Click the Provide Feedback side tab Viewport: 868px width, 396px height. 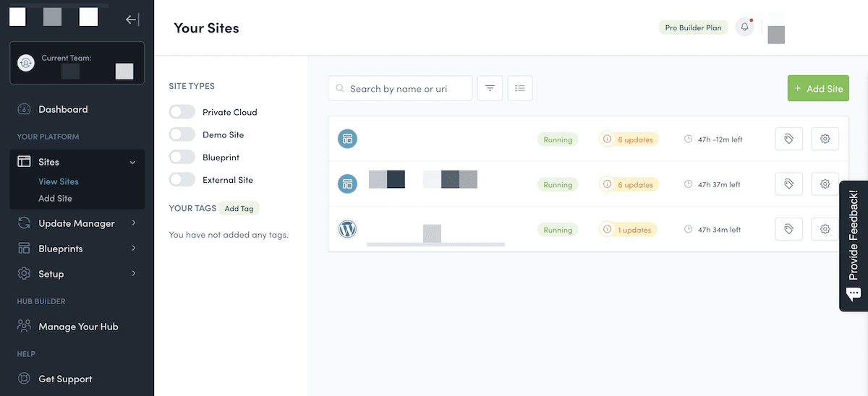point(854,246)
